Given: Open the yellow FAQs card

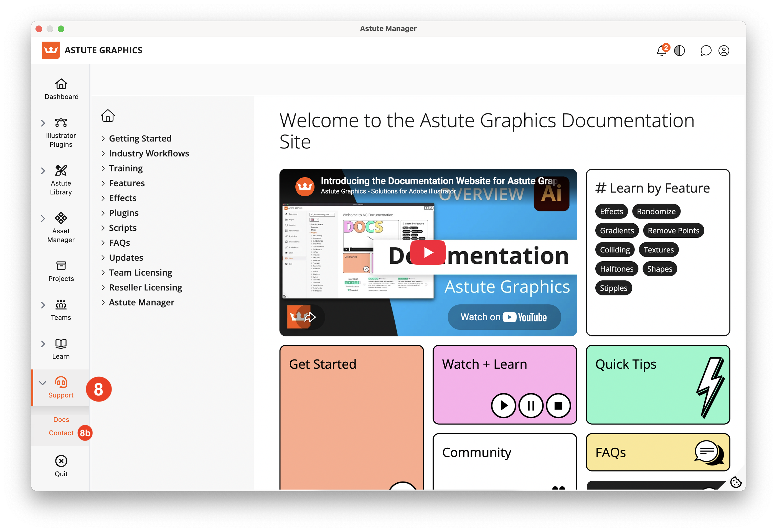Looking at the screenshot, I should coord(658,452).
